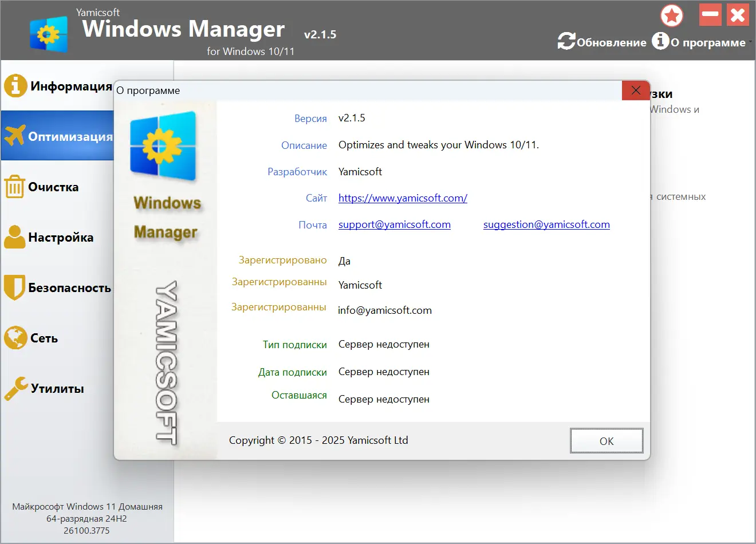Confirm the About dialog with OK
The image size is (756, 544).
tap(607, 441)
